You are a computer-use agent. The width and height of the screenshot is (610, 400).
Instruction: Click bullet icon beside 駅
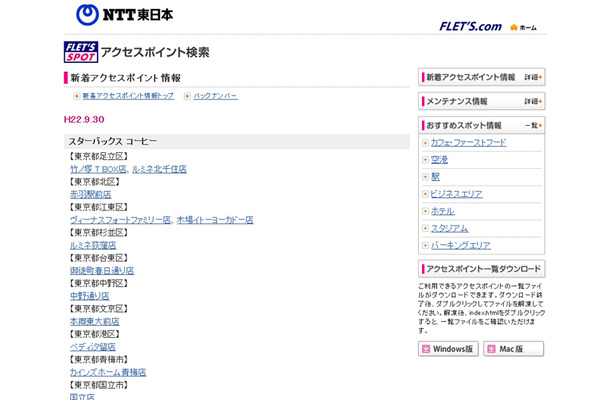(425, 177)
